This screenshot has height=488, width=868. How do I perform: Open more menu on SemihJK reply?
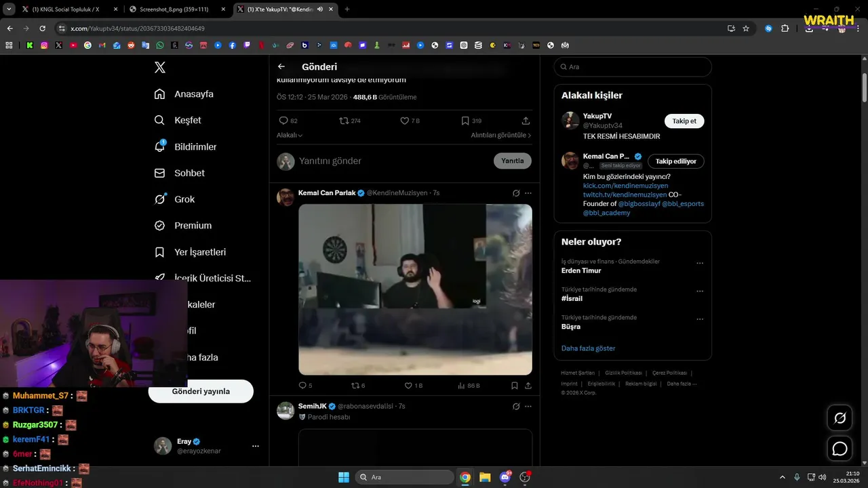(x=528, y=406)
